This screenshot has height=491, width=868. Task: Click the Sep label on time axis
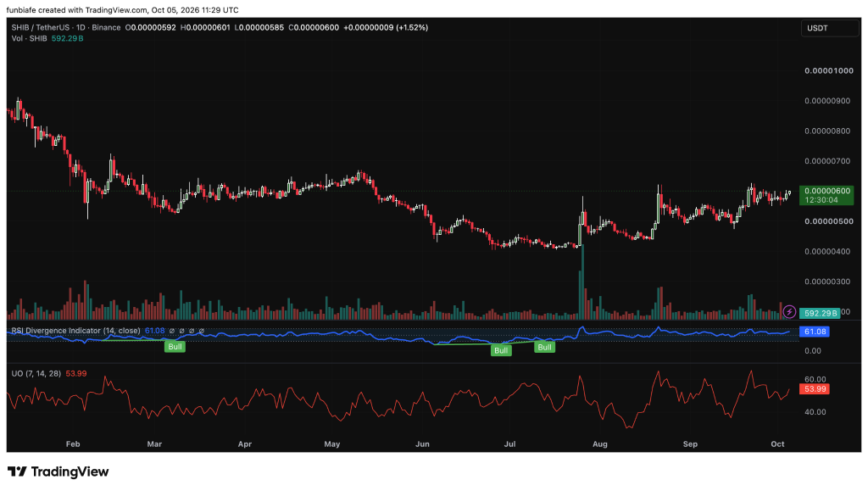690,444
